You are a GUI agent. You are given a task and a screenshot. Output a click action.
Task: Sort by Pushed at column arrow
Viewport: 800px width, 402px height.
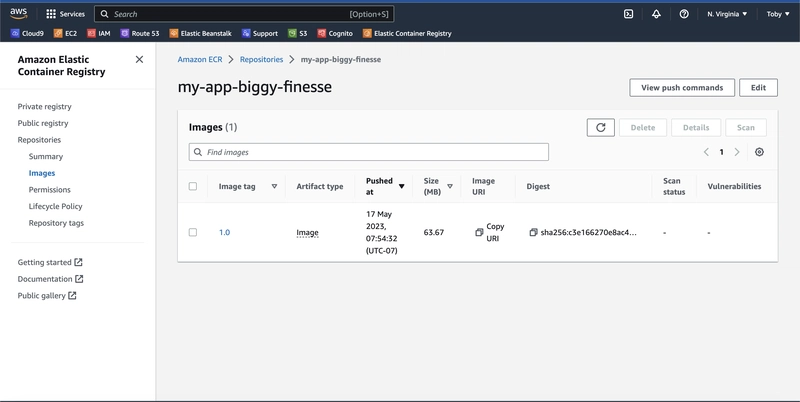point(402,186)
